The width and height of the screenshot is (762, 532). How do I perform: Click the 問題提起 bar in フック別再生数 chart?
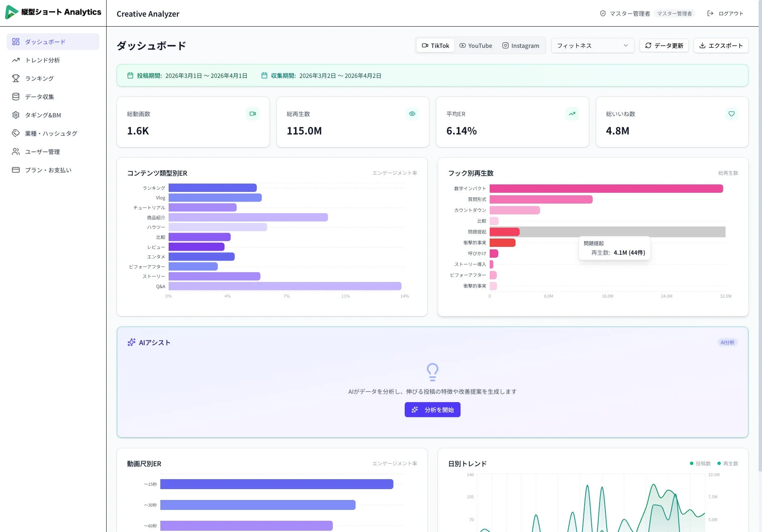[x=505, y=231]
